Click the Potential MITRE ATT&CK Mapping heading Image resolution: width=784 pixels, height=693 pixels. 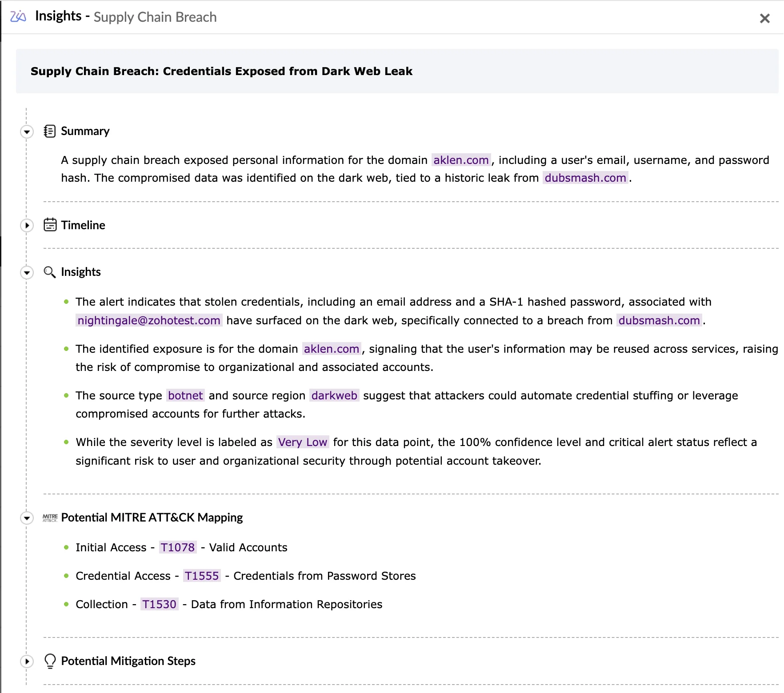(x=152, y=518)
